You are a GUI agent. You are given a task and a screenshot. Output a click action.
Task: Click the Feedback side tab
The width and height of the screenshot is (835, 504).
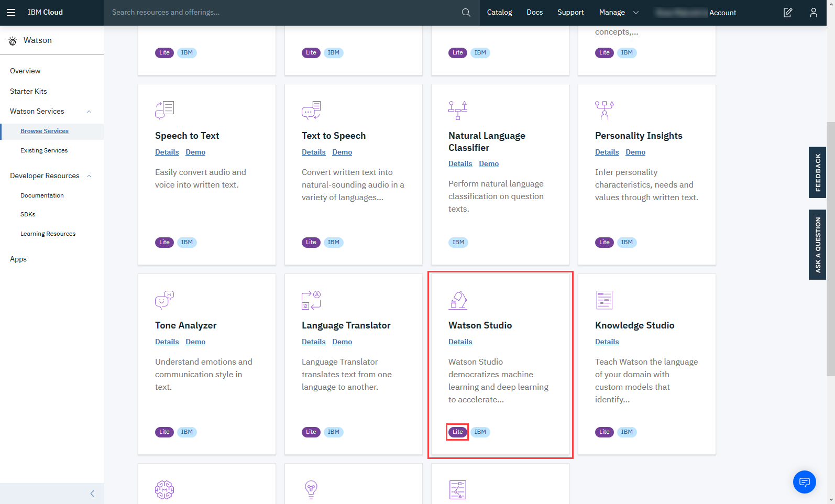pyautogui.click(x=817, y=172)
